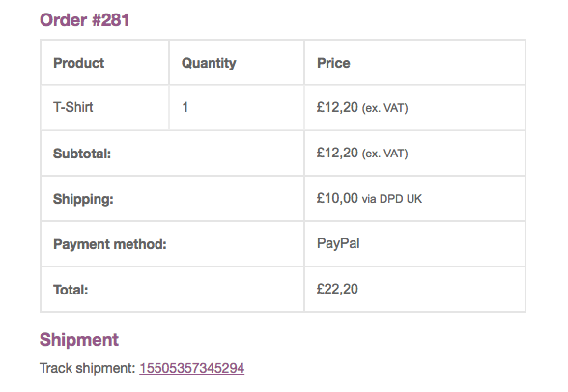Click the Shipping label
568x392 pixels.
pyautogui.click(x=83, y=199)
